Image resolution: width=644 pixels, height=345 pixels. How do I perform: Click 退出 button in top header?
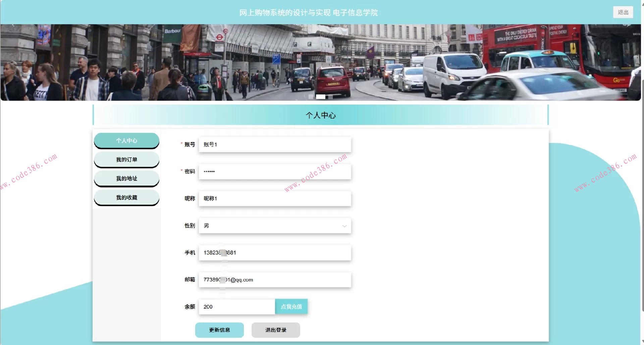tap(623, 12)
